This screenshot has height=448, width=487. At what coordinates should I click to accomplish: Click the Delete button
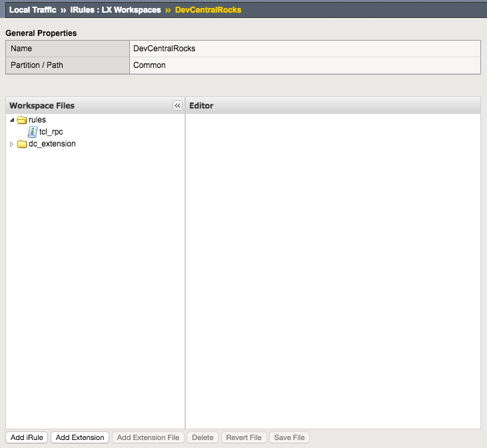point(203,437)
